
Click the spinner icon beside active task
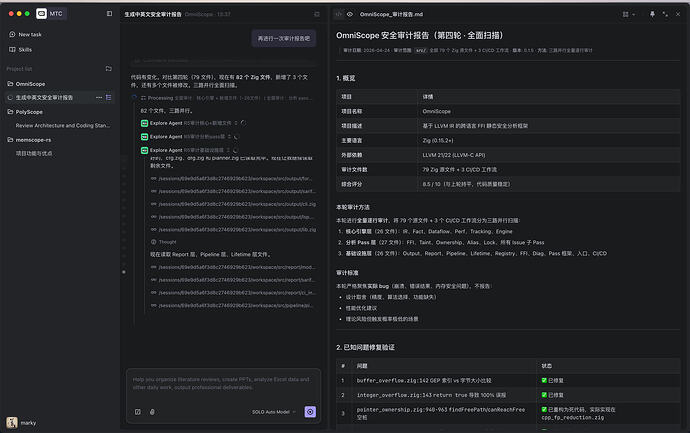click(x=10, y=98)
